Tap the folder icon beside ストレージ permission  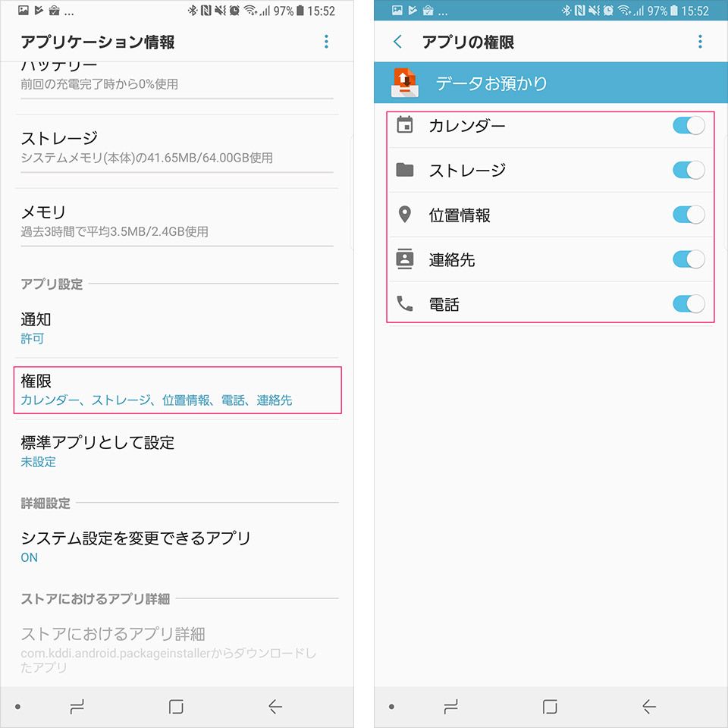click(x=405, y=170)
